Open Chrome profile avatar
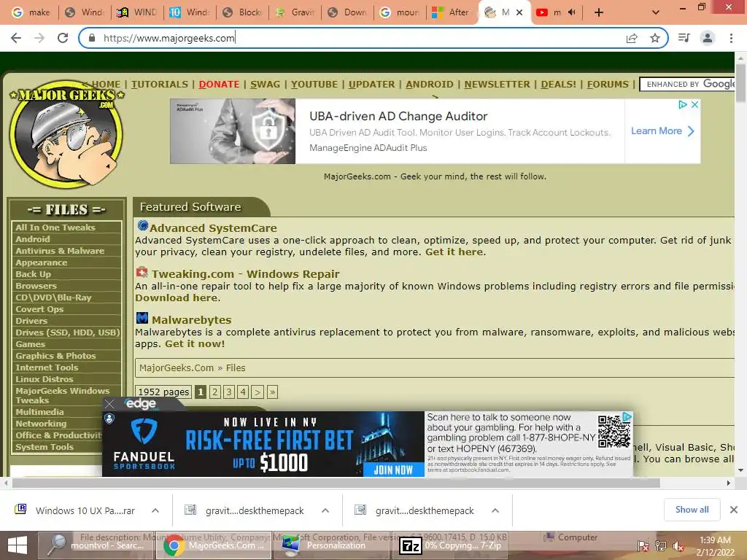The height and width of the screenshot is (560, 747). pyautogui.click(x=708, y=38)
